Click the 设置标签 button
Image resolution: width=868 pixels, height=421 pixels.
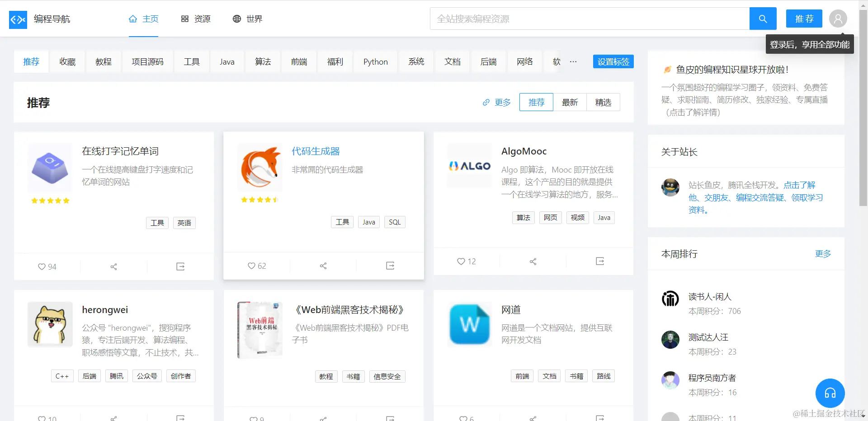point(613,61)
